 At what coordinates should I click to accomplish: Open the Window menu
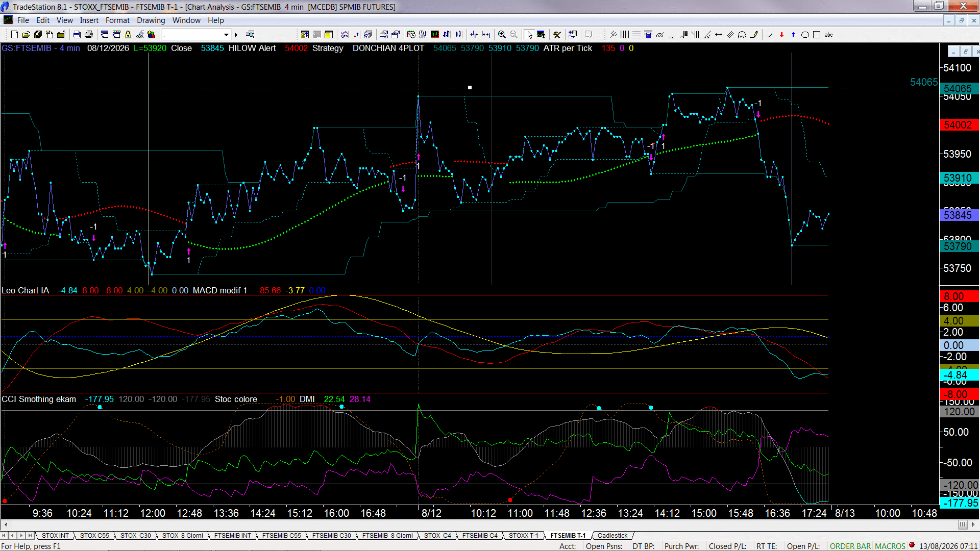coord(186,20)
